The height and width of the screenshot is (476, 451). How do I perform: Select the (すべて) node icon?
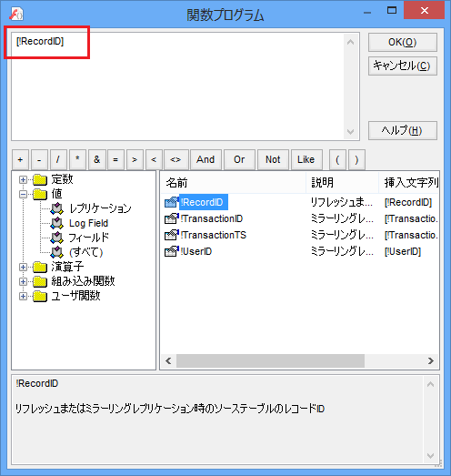tap(56, 252)
